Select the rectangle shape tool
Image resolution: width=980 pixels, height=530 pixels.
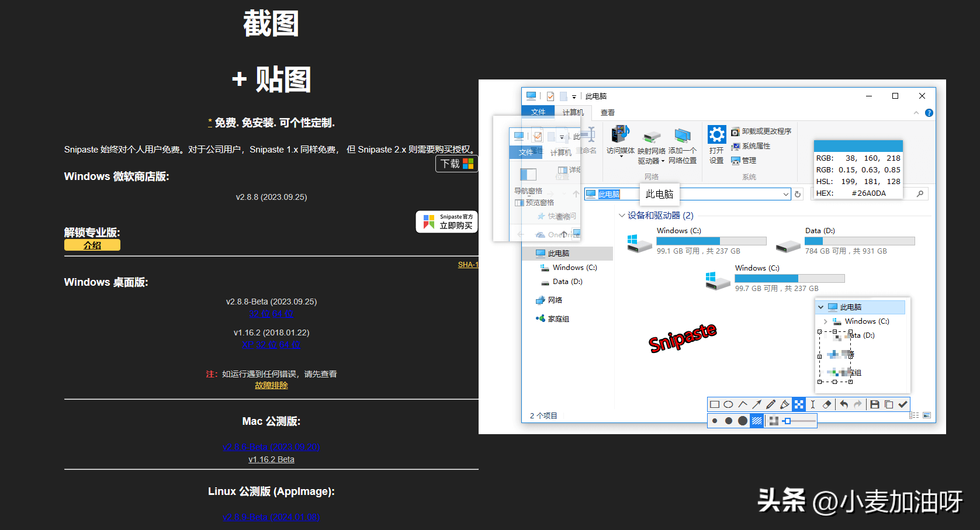714,404
